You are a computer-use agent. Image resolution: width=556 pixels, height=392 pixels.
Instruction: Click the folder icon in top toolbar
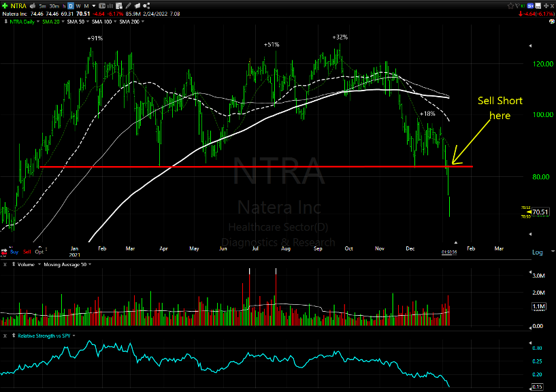tap(137, 5)
